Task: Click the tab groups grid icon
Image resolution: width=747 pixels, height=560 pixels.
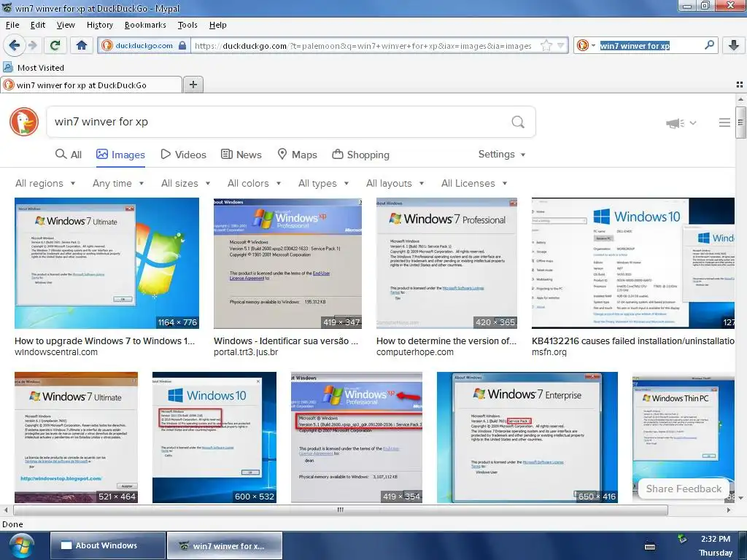Action: click(x=740, y=85)
